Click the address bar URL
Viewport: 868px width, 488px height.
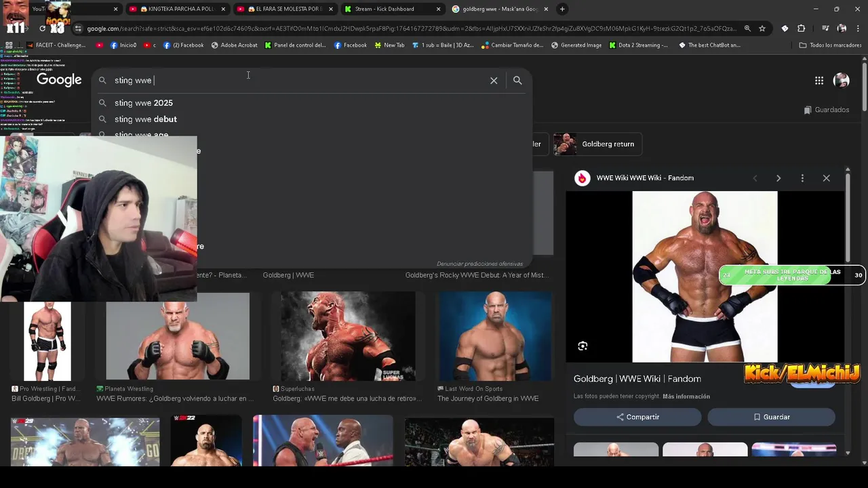(412, 28)
